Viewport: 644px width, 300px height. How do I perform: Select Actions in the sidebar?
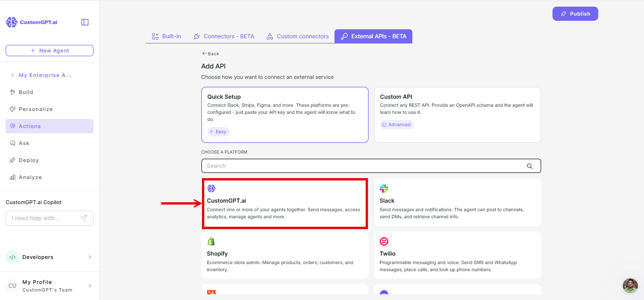coord(50,126)
